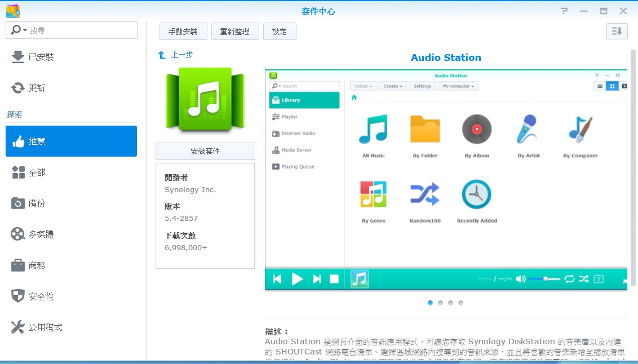Select the All (全部) category
Viewport: 638px width, 364px height.
point(71,172)
